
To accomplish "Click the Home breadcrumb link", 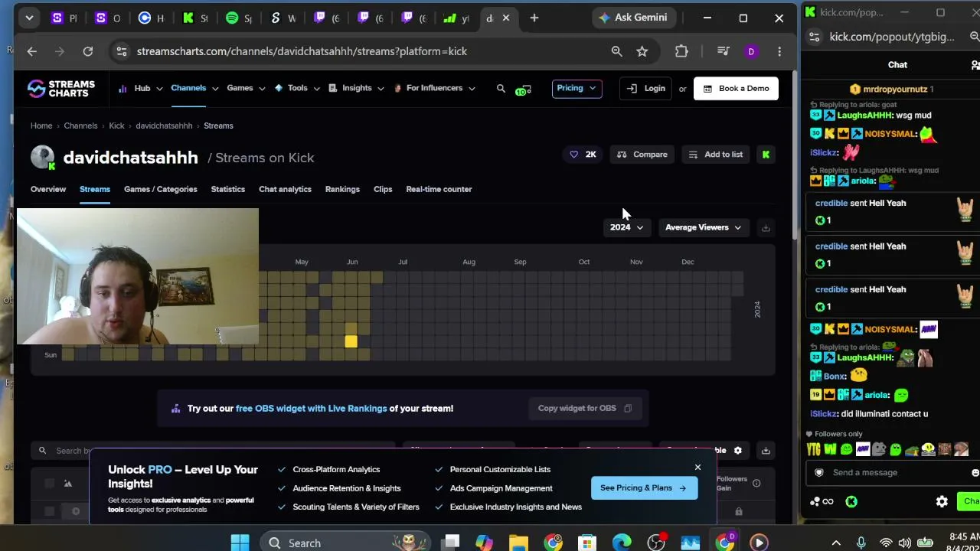I will (x=41, y=126).
